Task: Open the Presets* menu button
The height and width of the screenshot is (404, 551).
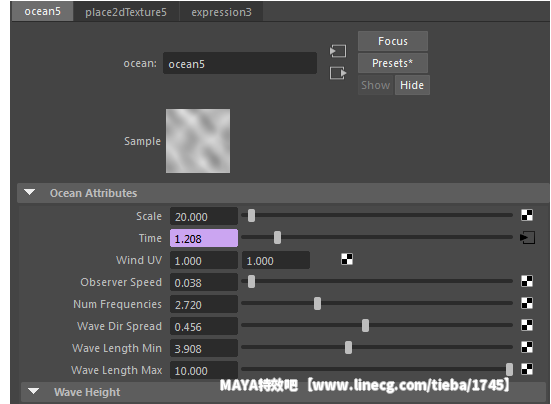Action: coord(393,63)
